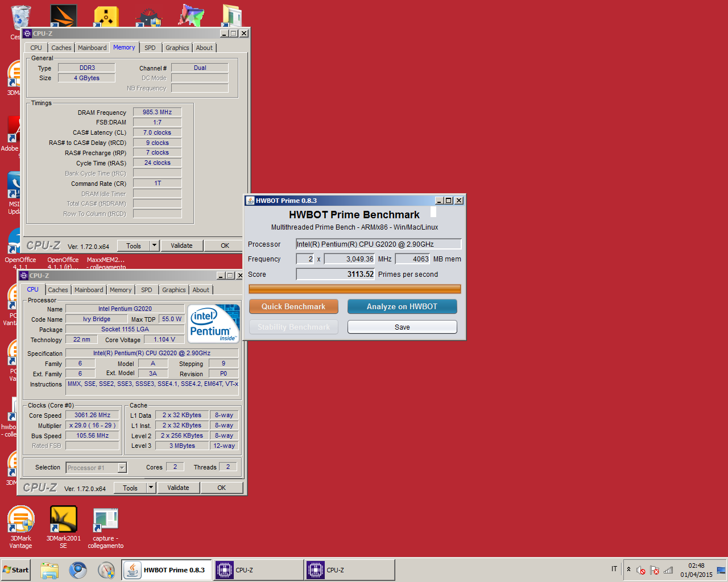
Task: Click the Core Voltage value 1.104 V
Action: [164, 339]
